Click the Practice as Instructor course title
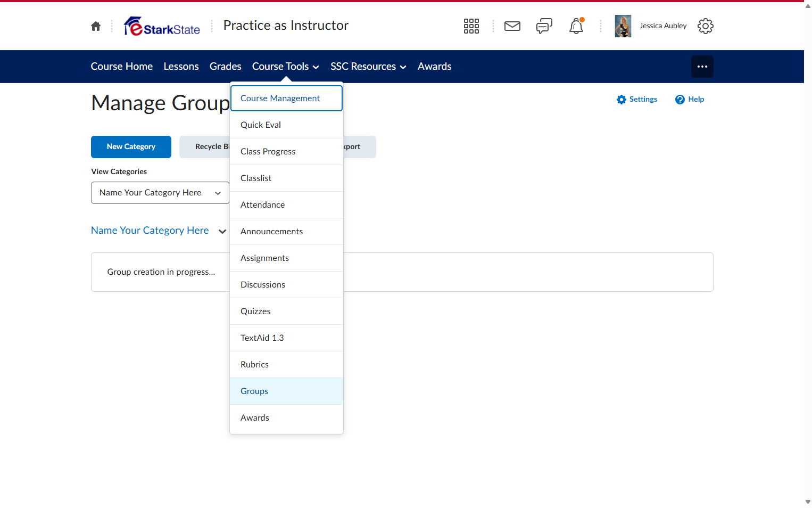This screenshot has width=812, height=508. [x=286, y=26]
